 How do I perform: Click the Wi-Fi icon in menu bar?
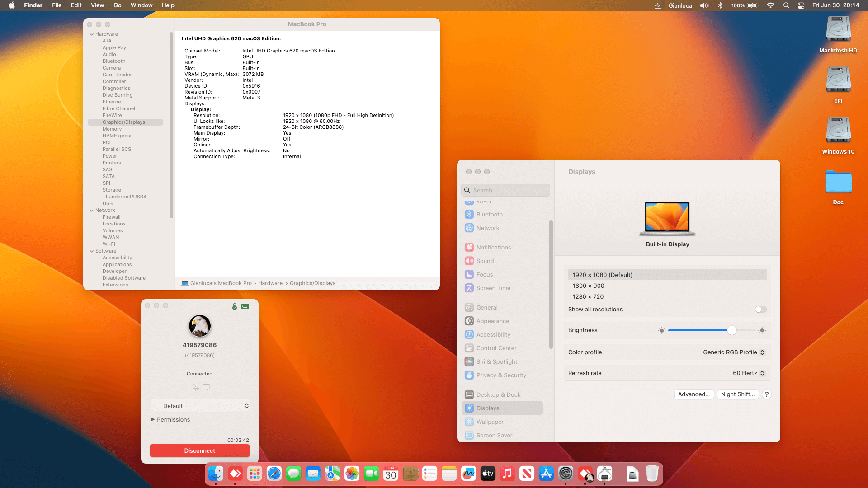pyautogui.click(x=770, y=5)
